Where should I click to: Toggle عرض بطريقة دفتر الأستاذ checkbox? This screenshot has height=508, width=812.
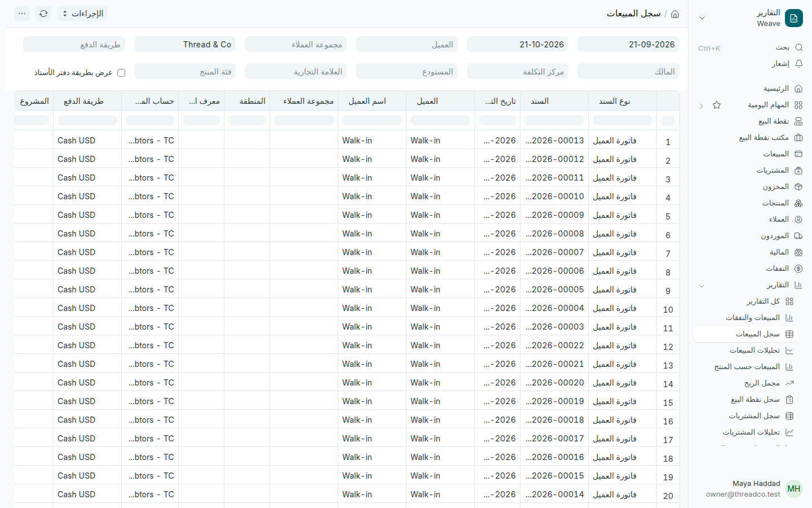[x=121, y=73]
